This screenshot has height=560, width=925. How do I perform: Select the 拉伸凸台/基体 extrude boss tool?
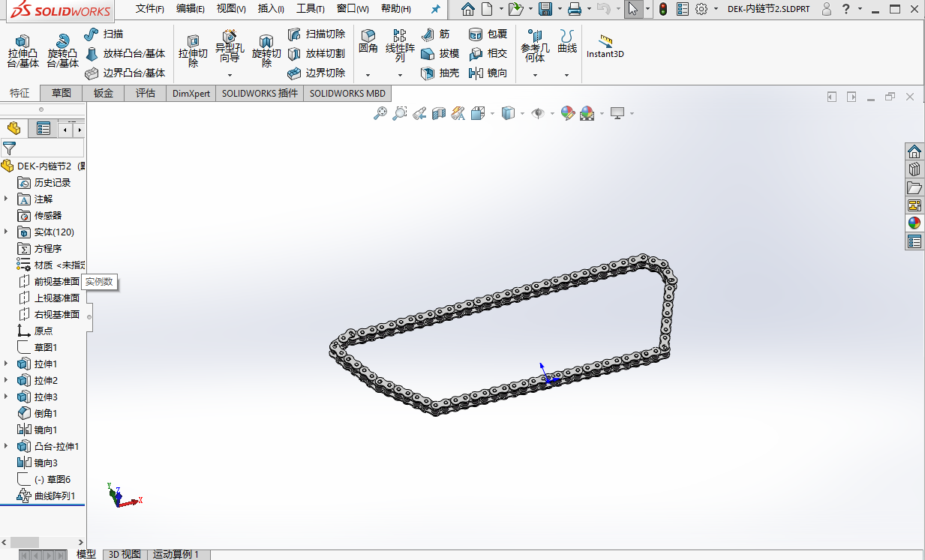pyautogui.click(x=23, y=51)
